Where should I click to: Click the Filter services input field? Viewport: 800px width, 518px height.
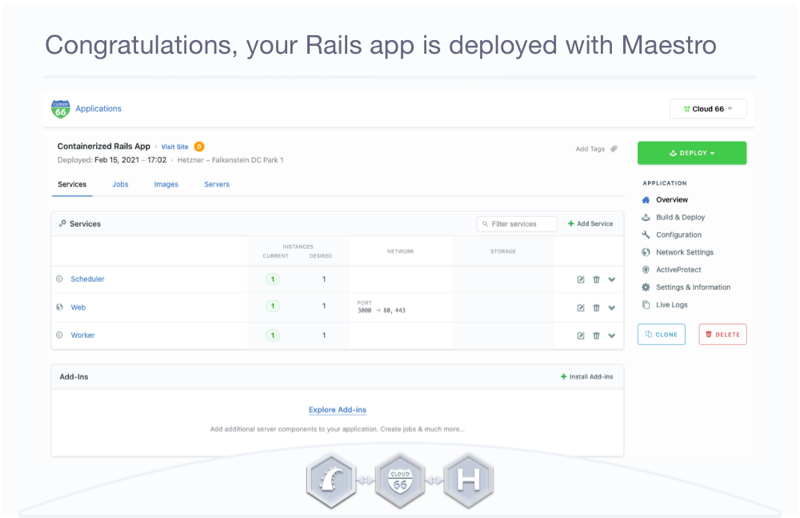(x=517, y=224)
